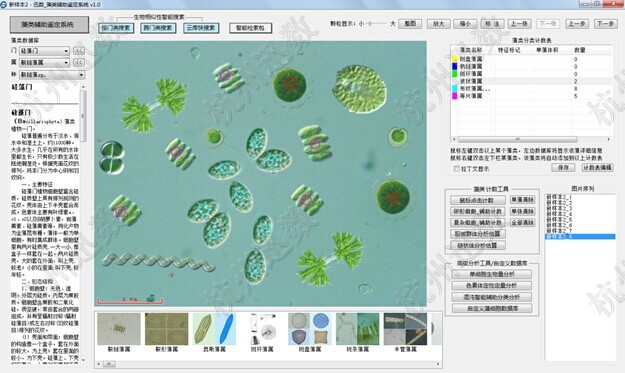Open the 种 (species) dropdown

pos(52,75)
